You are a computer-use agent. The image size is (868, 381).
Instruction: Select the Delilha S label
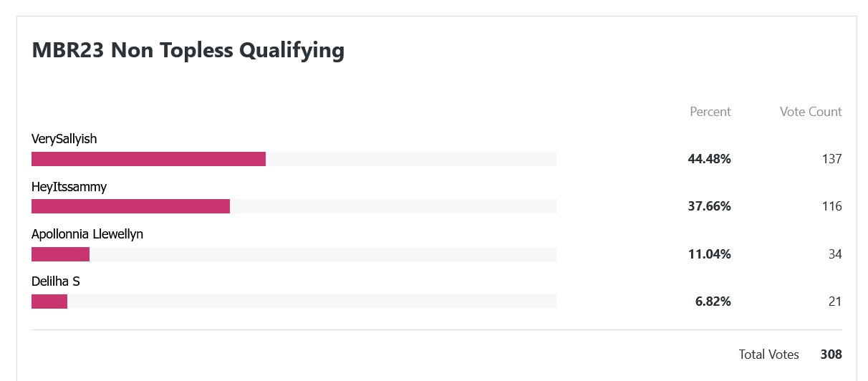[x=56, y=281]
